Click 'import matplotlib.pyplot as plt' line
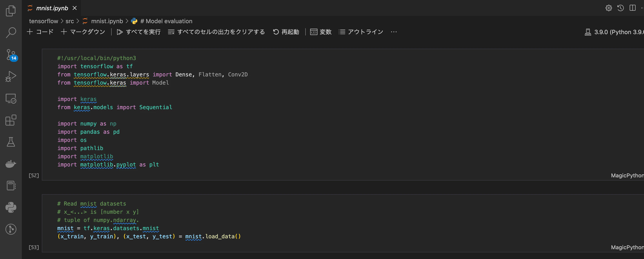The image size is (644, 259). [x=108, y=164]
